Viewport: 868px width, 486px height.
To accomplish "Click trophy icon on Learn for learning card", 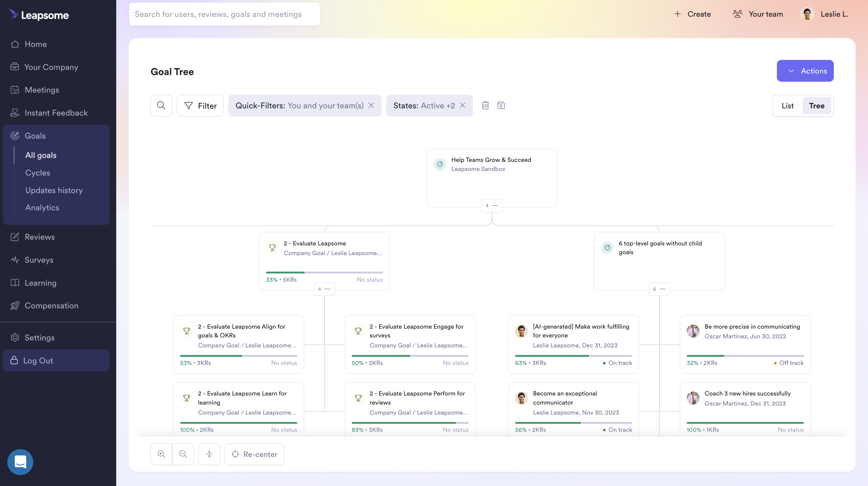I will [187, 398].
